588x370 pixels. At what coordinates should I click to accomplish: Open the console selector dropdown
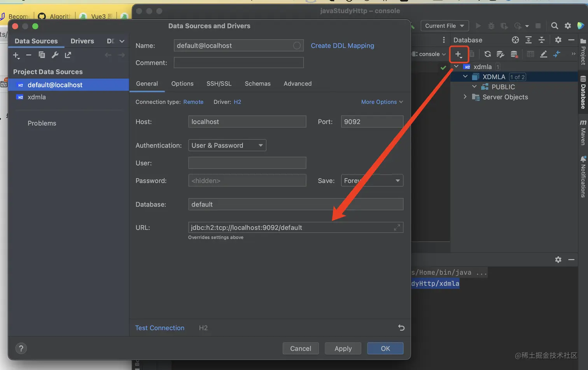[429, 54]
